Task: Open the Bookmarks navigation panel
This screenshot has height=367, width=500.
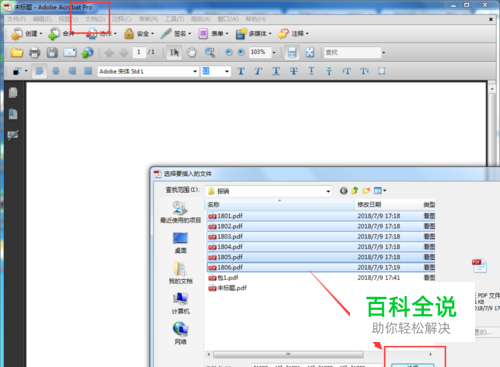Action: (x=13, y=114)
